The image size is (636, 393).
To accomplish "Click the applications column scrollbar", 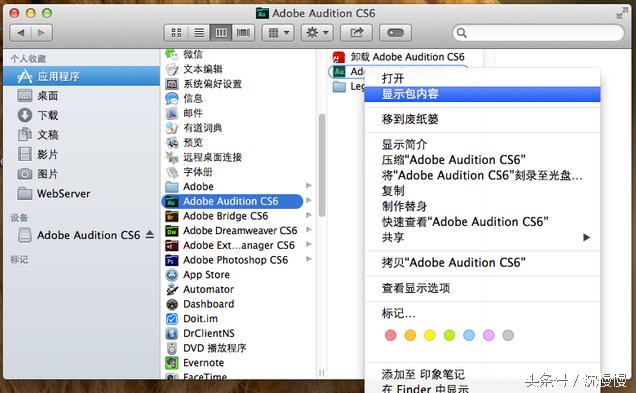I will tap(322, 165).
